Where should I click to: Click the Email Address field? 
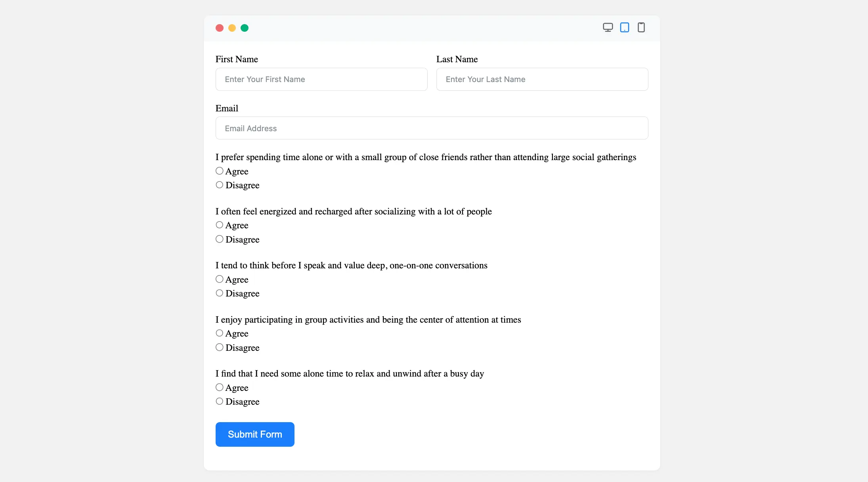point(432,128)
